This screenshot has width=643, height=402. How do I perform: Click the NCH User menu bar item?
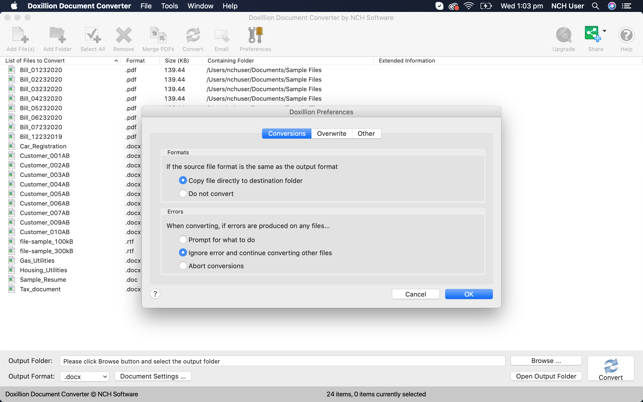pos(567,6)
